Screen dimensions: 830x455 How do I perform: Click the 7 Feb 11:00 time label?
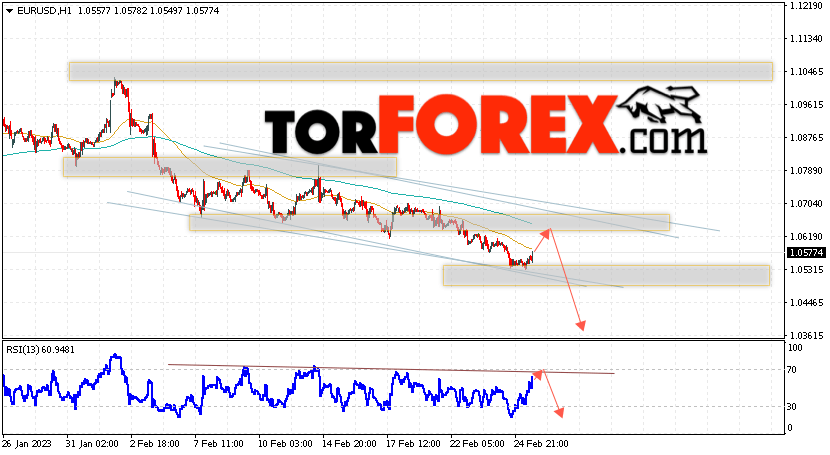219,443
